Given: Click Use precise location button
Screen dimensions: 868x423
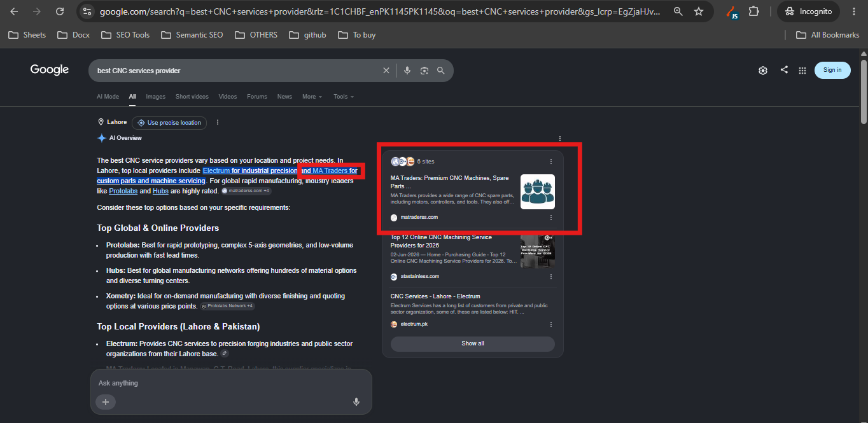Looking at the screenshot, I should click(x=169, y=123).
